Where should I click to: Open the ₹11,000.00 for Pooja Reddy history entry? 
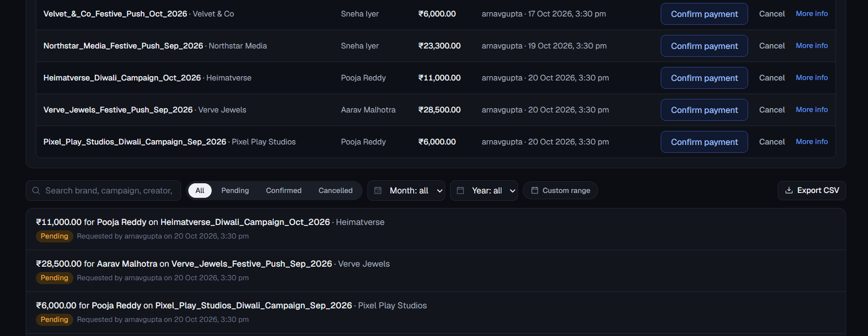tap(435, 229)
